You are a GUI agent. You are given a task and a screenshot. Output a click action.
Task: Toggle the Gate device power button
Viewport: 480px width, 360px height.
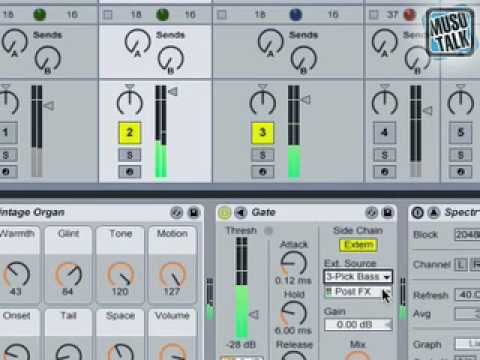point(224,212)
